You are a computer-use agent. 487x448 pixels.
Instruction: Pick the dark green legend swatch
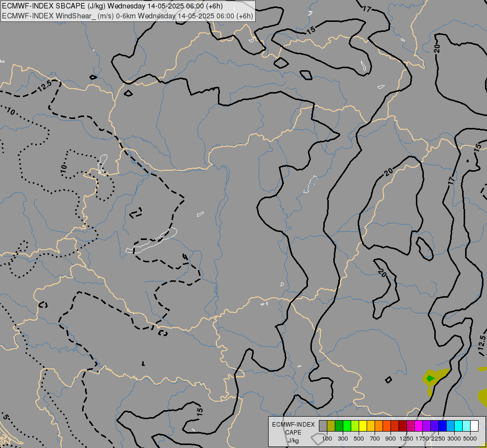click(x=339, y=426)
